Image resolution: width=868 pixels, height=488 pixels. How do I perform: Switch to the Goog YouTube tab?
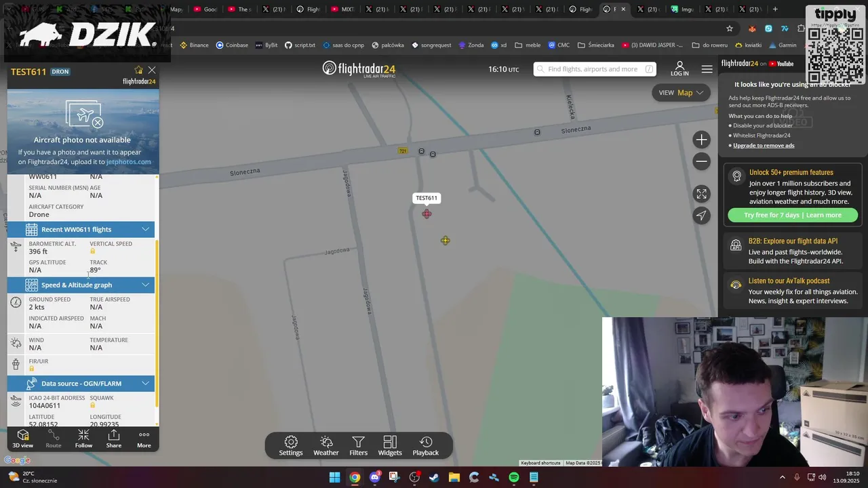coord(205,9)
